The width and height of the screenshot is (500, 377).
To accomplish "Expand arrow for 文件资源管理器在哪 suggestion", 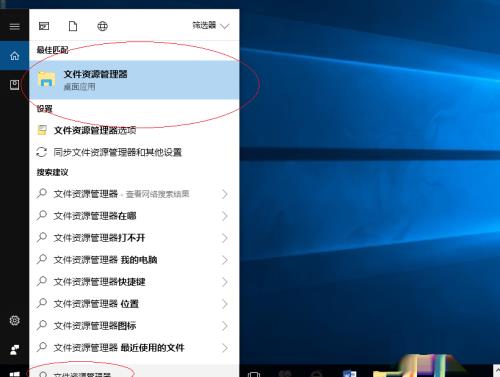I will [225, 216].
